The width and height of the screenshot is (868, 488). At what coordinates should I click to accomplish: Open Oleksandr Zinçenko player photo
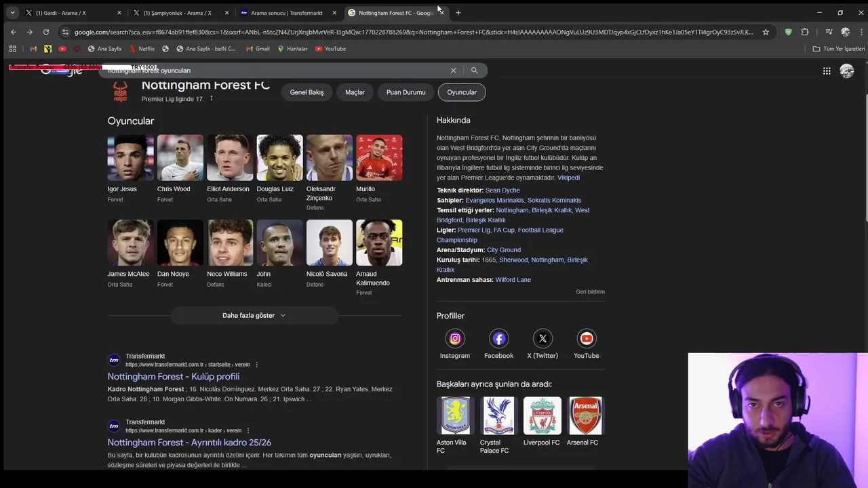[x=330, y=158]
